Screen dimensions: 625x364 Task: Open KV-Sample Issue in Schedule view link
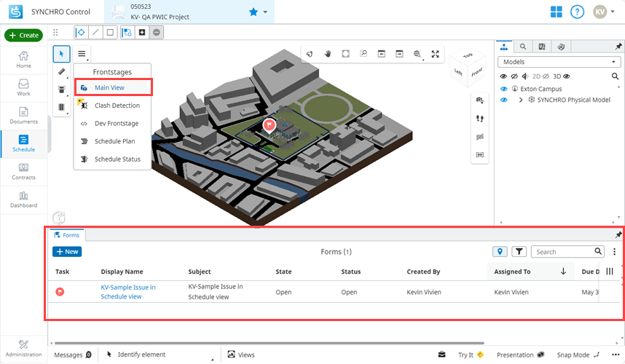pyautogui.click(x=128, y=292)
